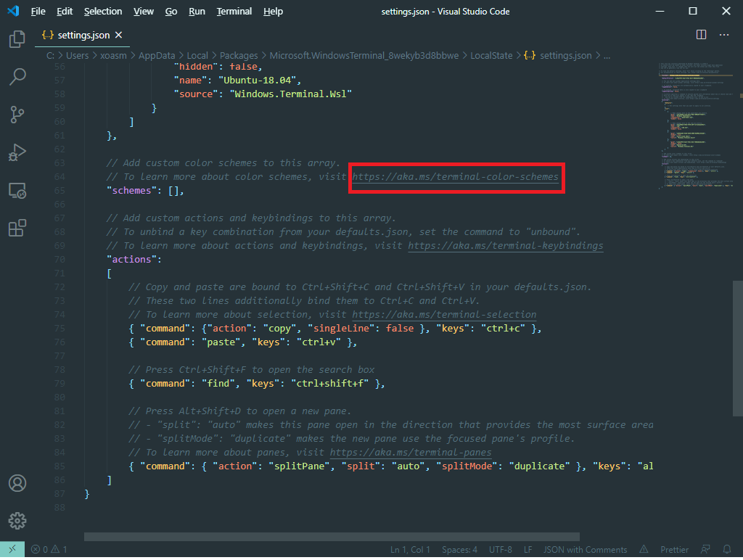The image size is (743, 560).
Task: Click the horizontal scrollbar of the editor
Action: point(332,537)
